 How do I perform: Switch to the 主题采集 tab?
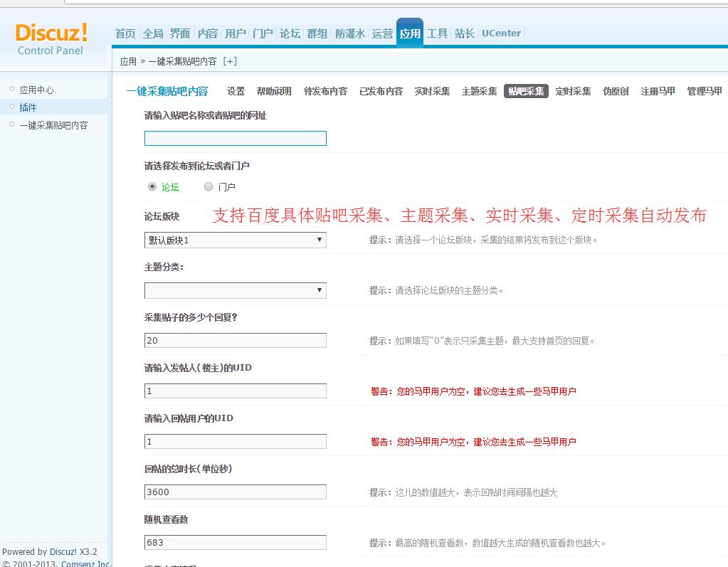[x=479, y=91]
